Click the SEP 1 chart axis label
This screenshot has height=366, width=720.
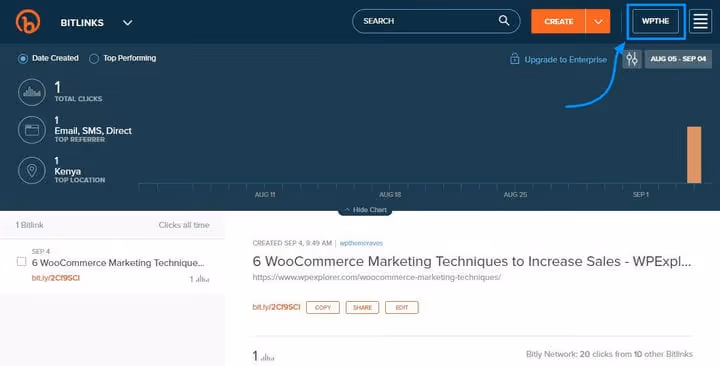tap(641, 195)
